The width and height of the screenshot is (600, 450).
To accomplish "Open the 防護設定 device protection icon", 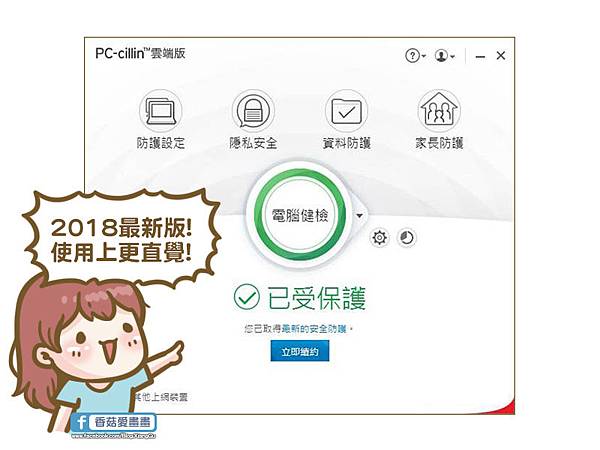I will [x=161, y=111].
